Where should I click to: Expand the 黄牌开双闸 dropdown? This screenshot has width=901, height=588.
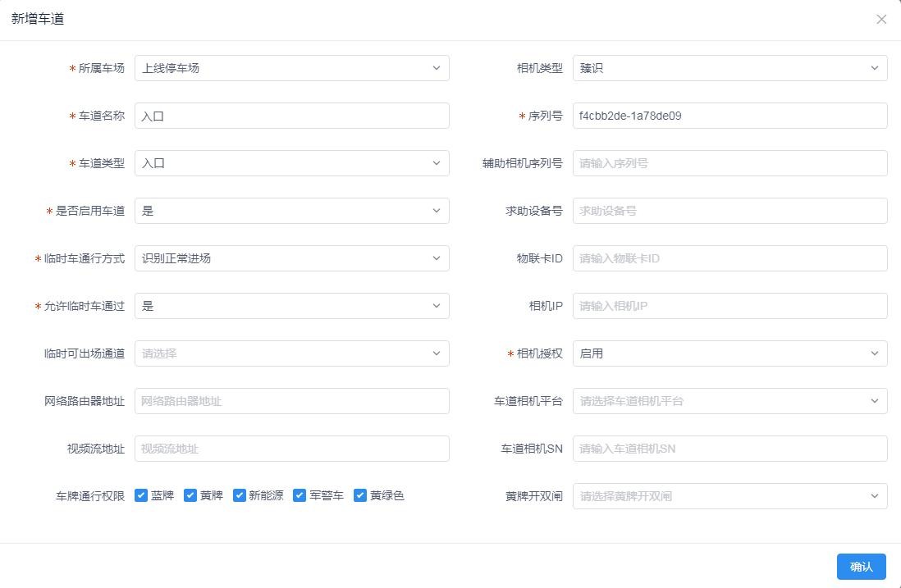(x=729, y=496)
